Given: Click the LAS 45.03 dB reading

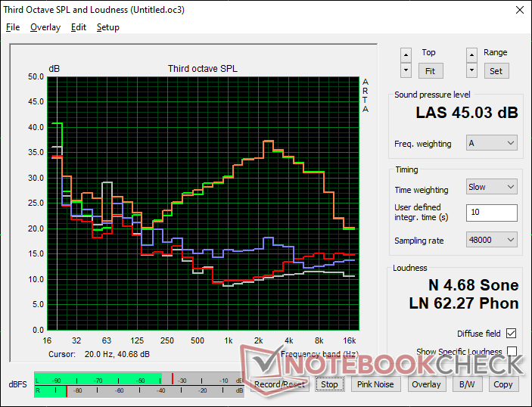Looking at the screenshot, I should [x=467, y=113].
